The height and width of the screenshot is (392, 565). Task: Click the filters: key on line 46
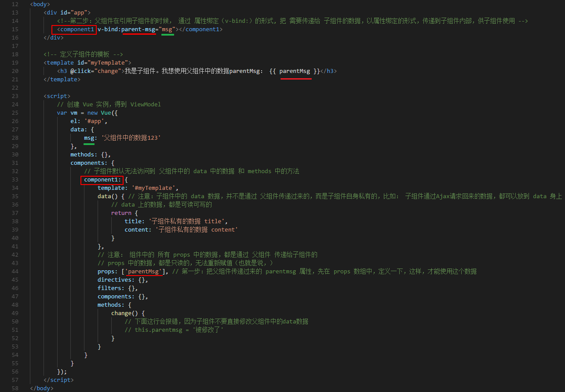(111, 288)
